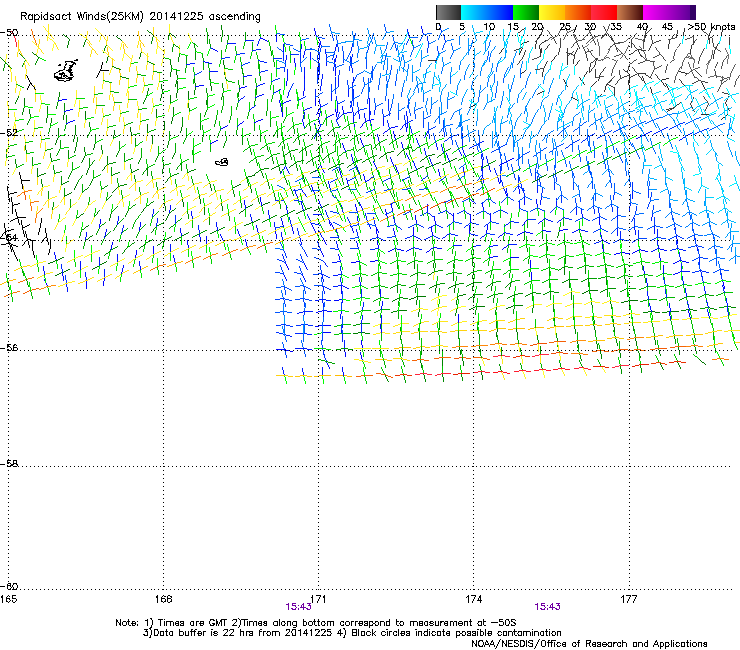Click the 'Note: 1) Times are GMT' line
Viewport: 740px width, 650px height.
point(316,623)
